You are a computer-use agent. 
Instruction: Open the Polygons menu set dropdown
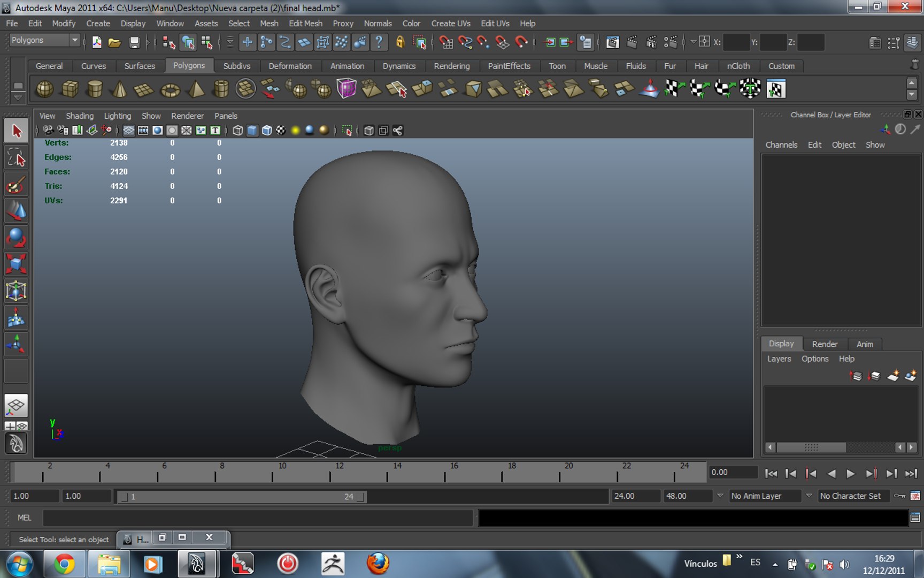(x=44, y=40)
